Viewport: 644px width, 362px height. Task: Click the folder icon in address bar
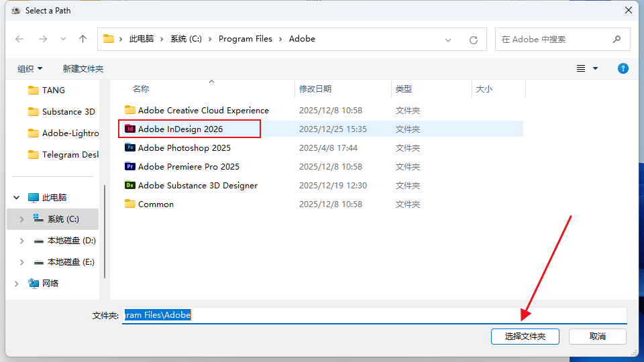[x=109, y=39]
